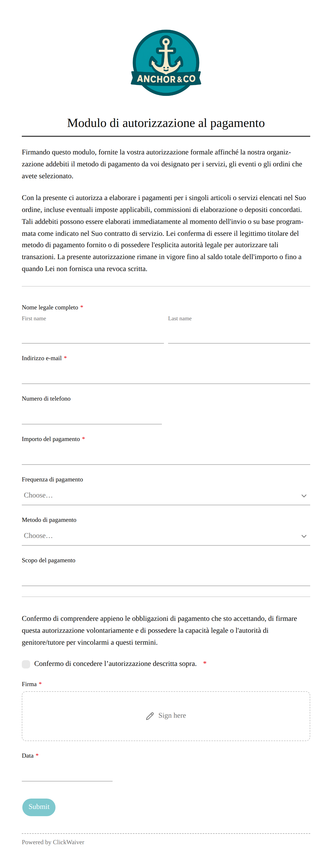This screenshot has width=332, height=868.
Task: Open the Metodo di pagamento chevron arrow
Action: point(304,536)
